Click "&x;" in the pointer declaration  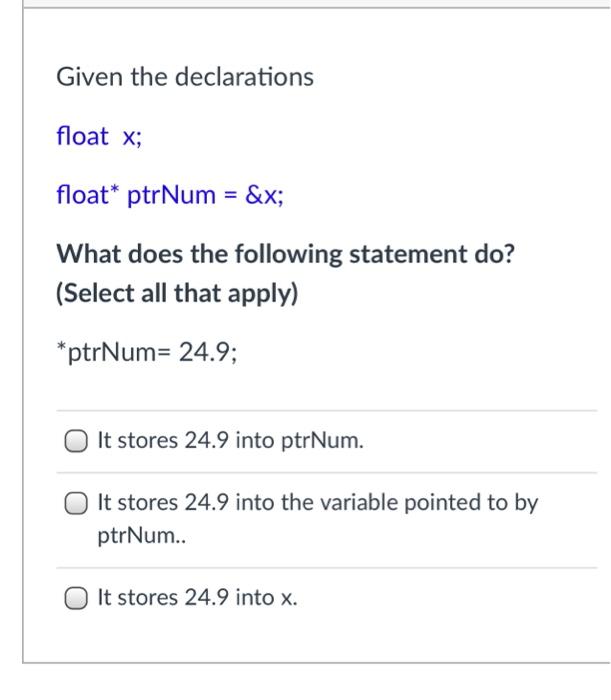pyautogui.click(x=264, y=195)
